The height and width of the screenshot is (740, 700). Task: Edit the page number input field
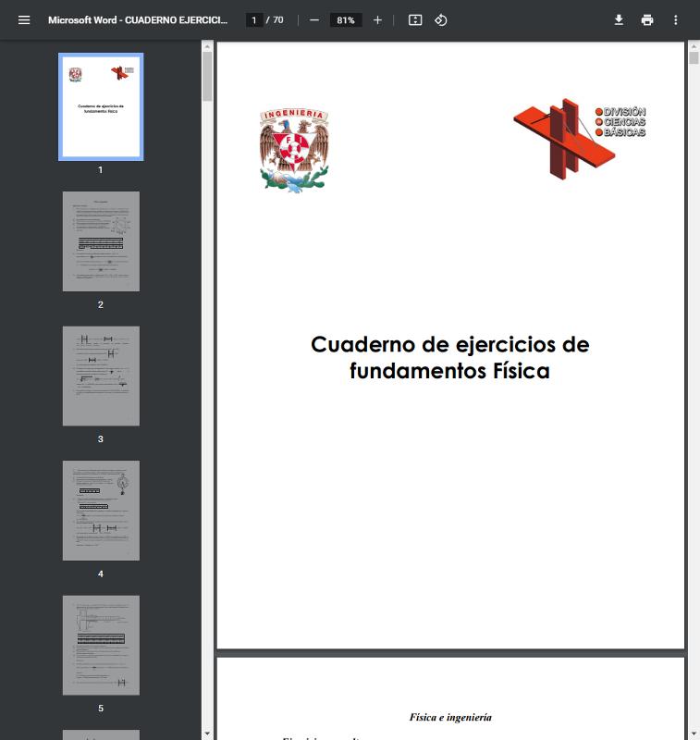coord(254,20)
